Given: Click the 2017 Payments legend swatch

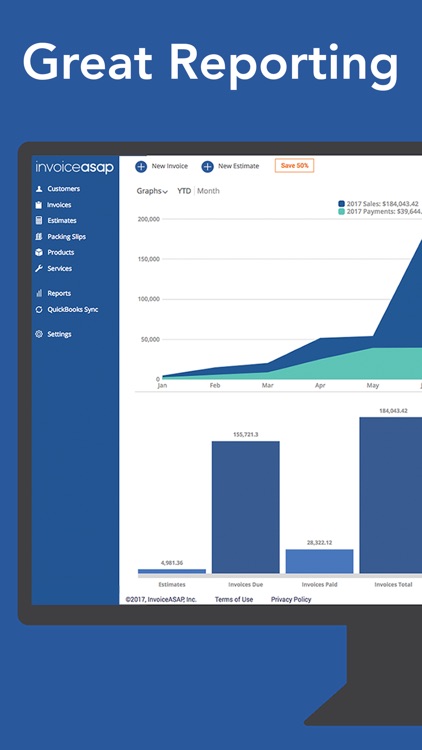Looking at the screenshot, I should pyautogui.click(x=342, y=211).
